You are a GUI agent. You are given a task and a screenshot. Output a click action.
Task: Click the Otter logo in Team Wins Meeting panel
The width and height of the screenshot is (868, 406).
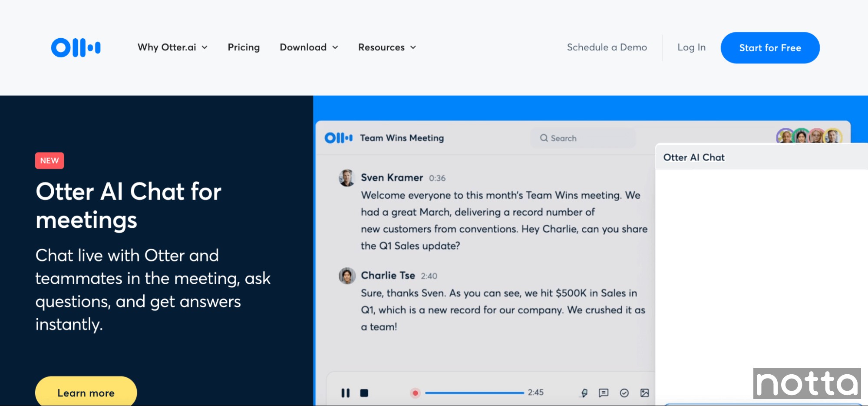pos(338,138)
